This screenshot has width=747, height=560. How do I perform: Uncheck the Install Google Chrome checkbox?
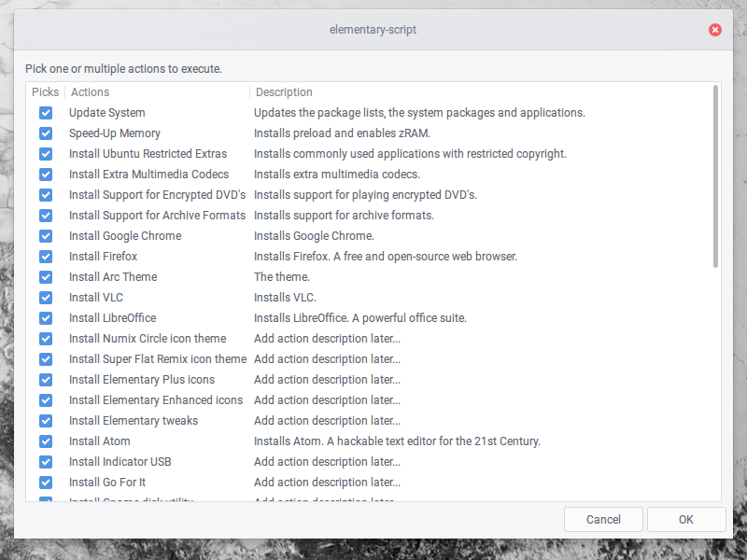pyautogui.click(x=46, y=236)
